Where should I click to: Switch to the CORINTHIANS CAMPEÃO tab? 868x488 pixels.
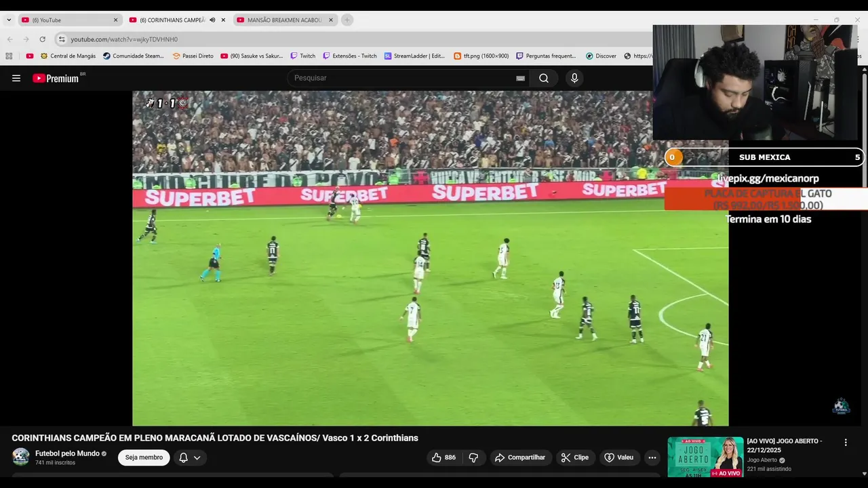pos(177,20)
